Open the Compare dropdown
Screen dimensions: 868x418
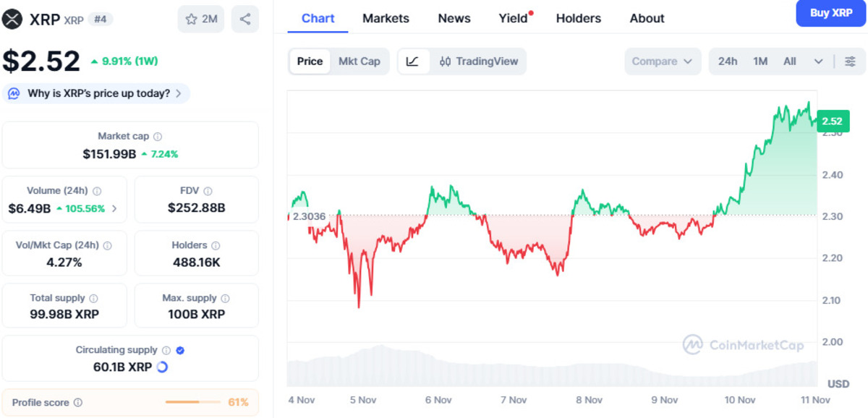point(663,61)
